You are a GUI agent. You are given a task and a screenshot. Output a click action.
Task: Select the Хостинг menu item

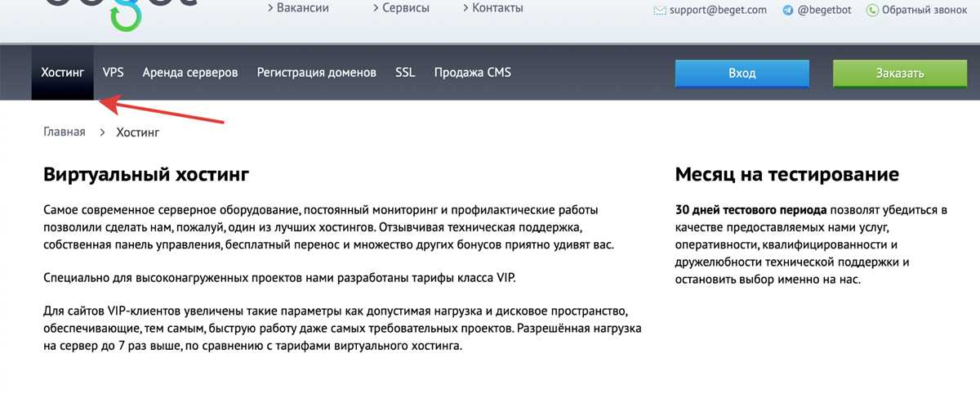(x=63, y=73)
